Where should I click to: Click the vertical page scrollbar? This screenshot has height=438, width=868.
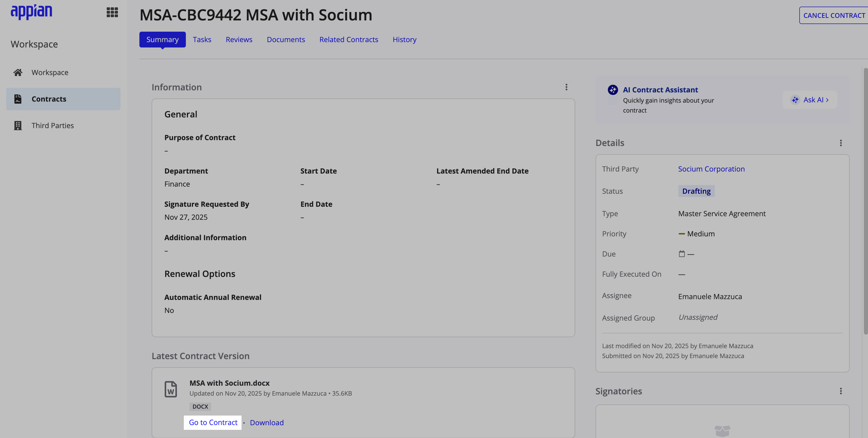865,201
